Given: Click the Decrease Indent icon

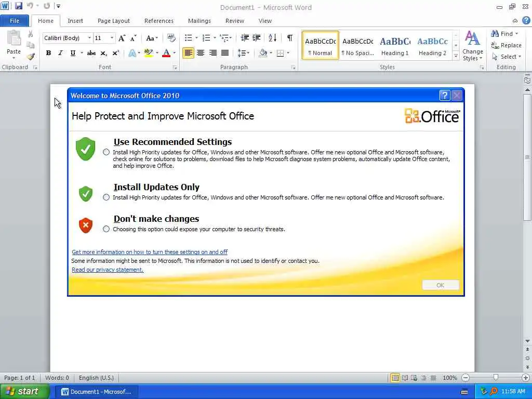Looking at the screenshot, I should [245, 37].
